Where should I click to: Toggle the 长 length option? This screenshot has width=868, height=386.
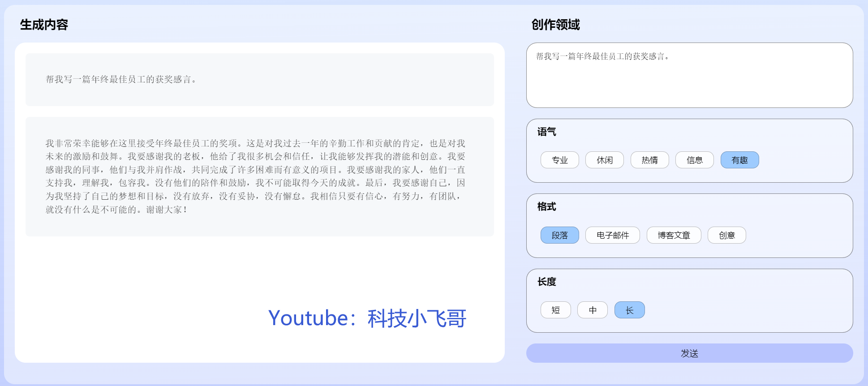point(629,310)
